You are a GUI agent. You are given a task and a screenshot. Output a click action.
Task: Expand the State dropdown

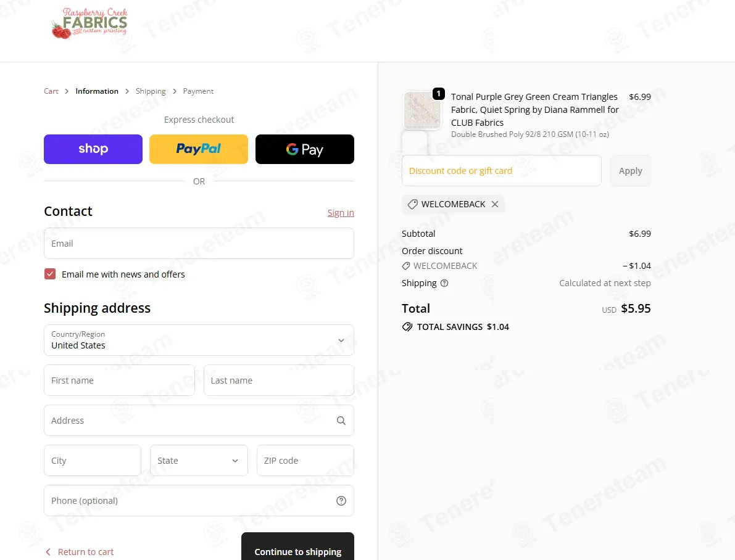[x=199, y=461]
